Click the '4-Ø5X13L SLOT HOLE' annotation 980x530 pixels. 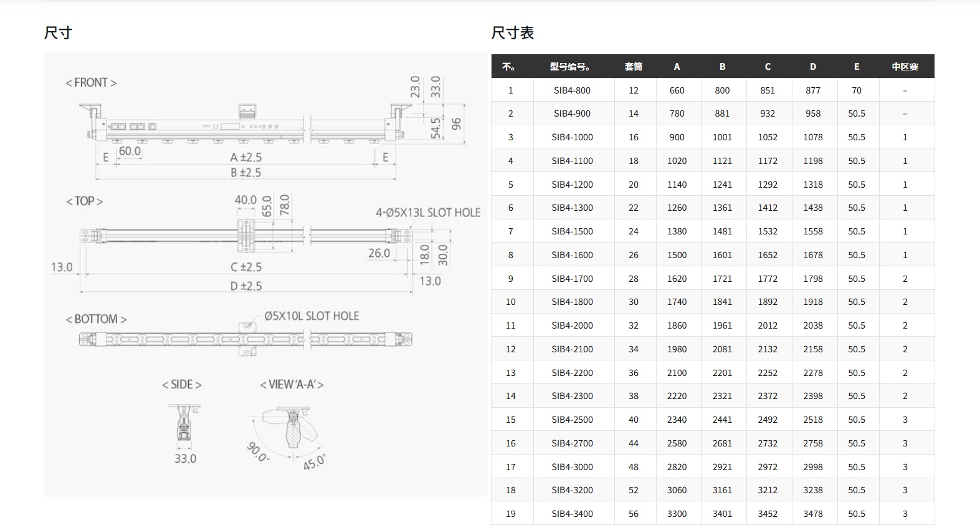click(428, 213)
